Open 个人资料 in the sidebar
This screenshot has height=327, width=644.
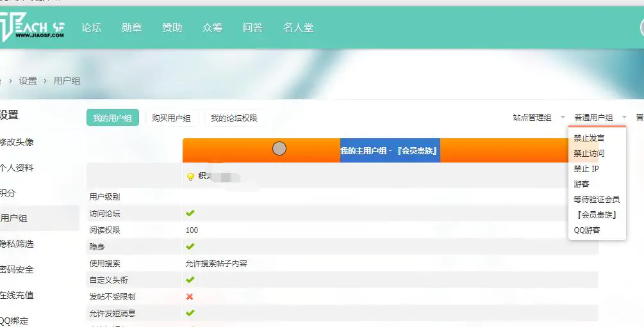pos(17,168)
